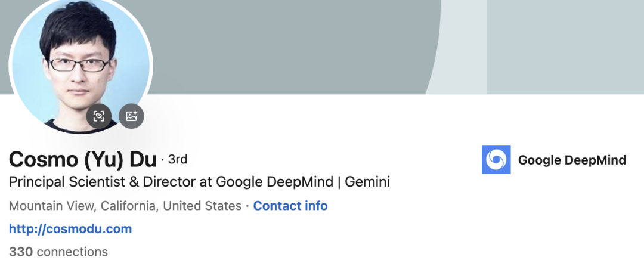644x263 pixels.
Task: Click the profile name Cosmo (Yu) Du
Action: pyautogui.click(x=82, y=159)
